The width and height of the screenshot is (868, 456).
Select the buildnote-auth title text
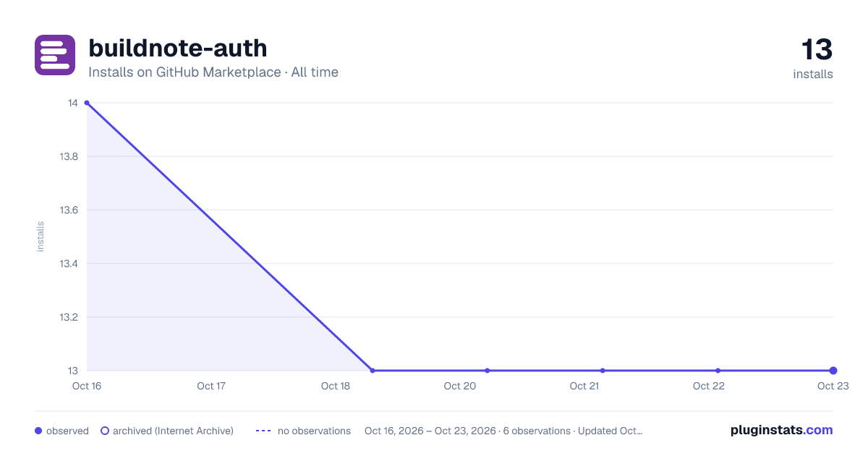click(x=178, y=48)
